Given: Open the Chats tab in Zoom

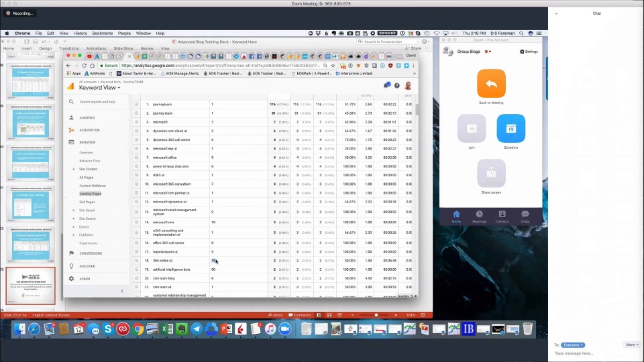Looking at the screenshot, I should pyautogui.click(x=525, y=217).
